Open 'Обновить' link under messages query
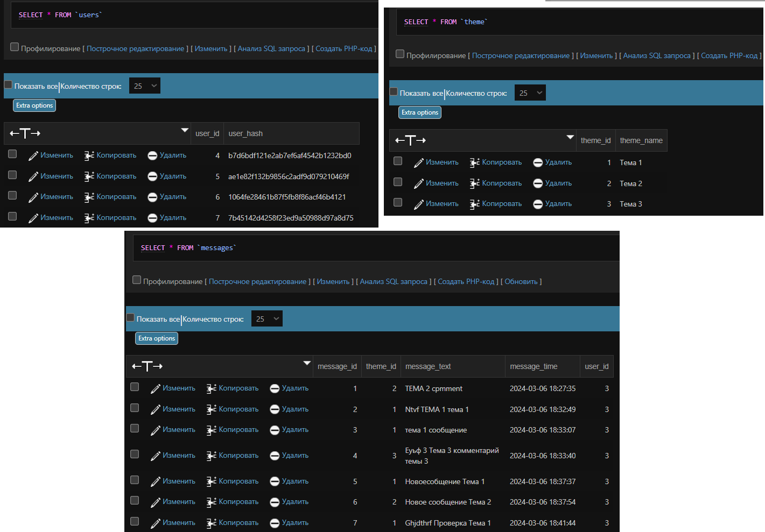 click(521, 281)
